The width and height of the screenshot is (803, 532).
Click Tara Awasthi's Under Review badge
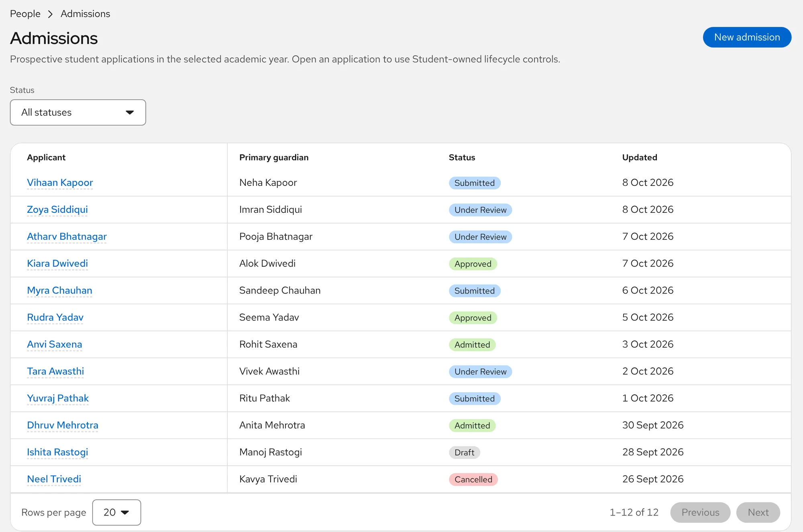click(481, 371)
